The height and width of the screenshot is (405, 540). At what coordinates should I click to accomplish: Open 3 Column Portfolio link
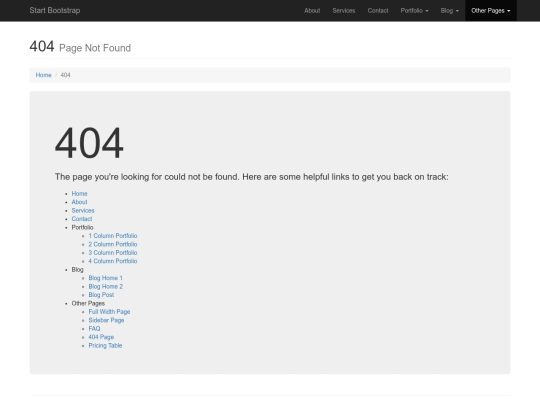[113, 253]
